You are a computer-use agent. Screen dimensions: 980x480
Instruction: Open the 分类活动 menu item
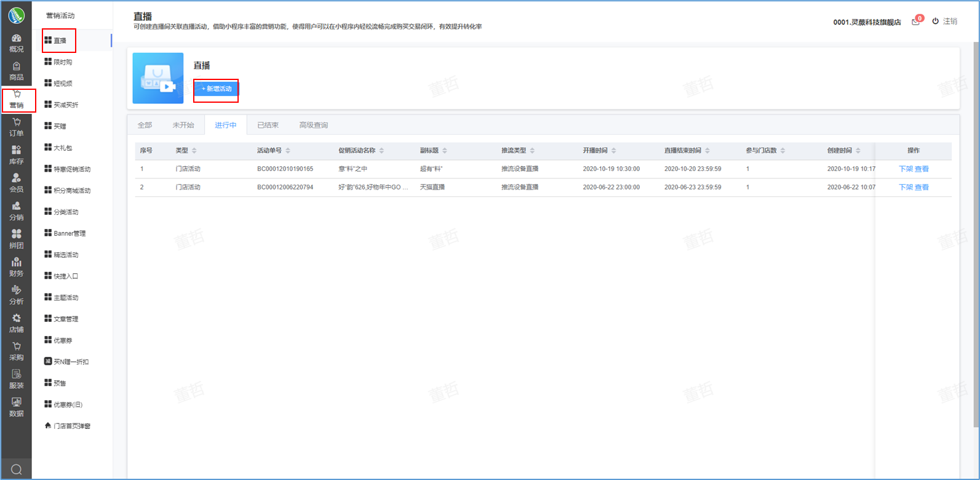[x=62, y=212]
